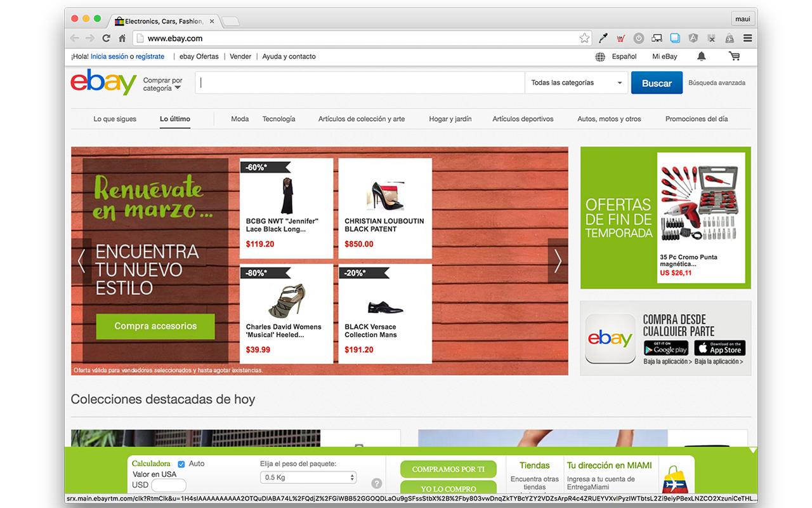
Task: Focus the browser address bar
Action: click(x=362, y=38)
